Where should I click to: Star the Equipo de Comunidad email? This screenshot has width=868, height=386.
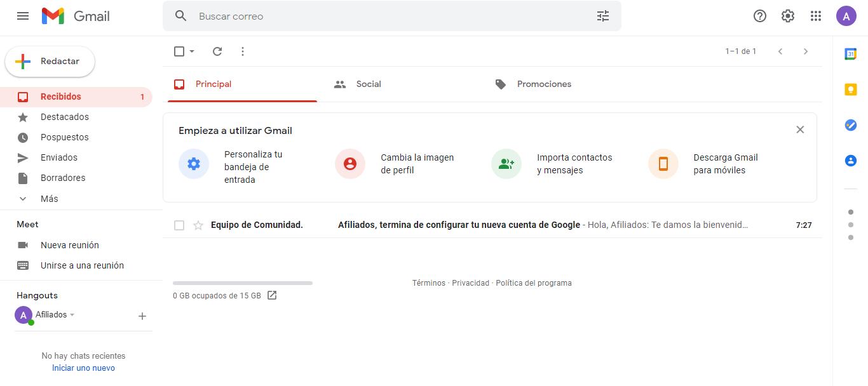coord(198,225)
